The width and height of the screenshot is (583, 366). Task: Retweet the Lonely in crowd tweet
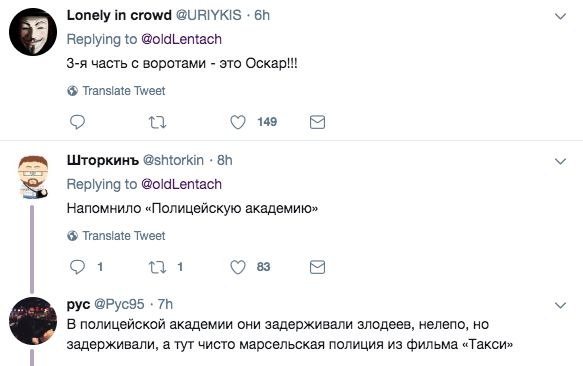click(x=157, y=122)
